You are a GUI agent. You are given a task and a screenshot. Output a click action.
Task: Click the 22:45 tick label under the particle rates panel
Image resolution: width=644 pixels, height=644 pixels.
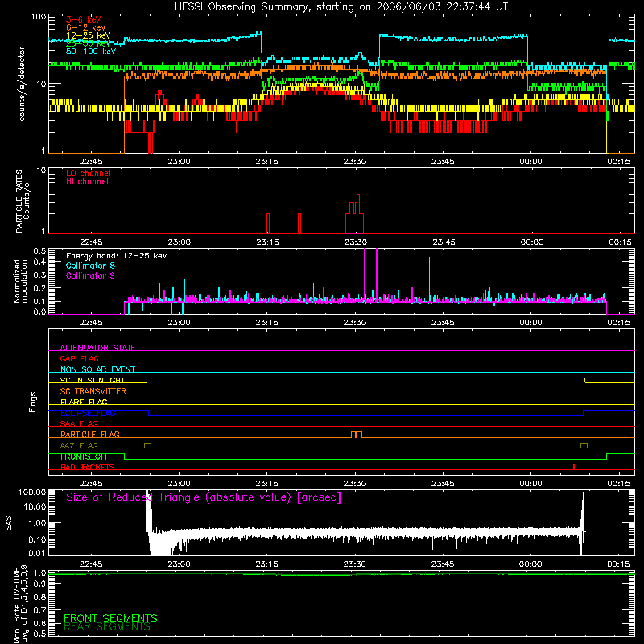tap(91, 242)
